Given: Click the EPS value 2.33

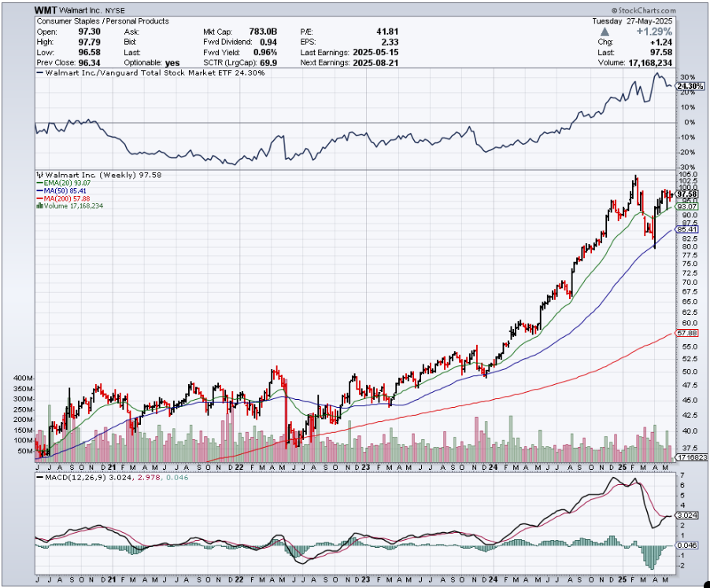Looking at the screenshot, I should (x=390, y=42).
